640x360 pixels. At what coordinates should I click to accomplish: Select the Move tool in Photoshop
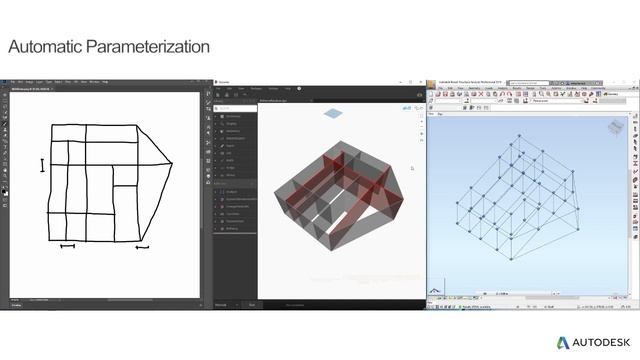[x=5, y=96]
